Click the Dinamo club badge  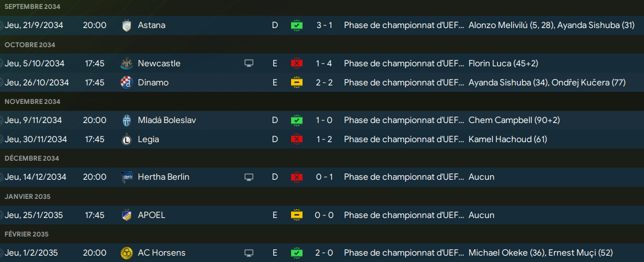click(126, 82)
